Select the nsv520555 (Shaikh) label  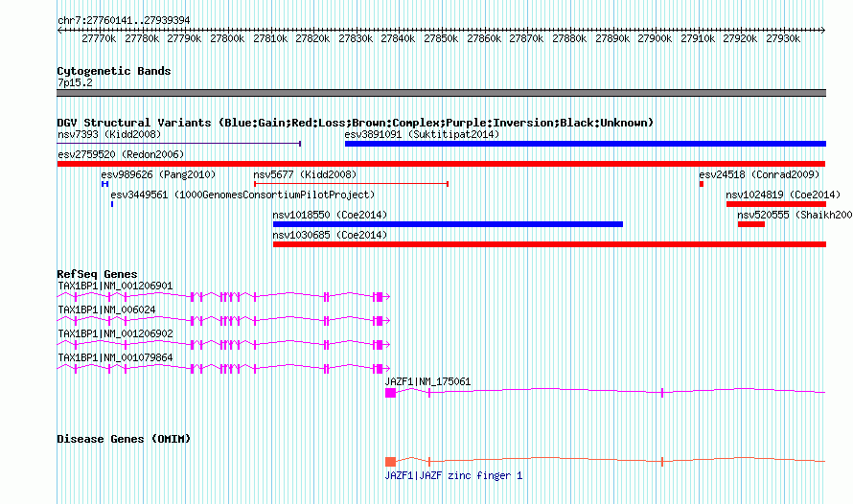(x=795, y=216)
